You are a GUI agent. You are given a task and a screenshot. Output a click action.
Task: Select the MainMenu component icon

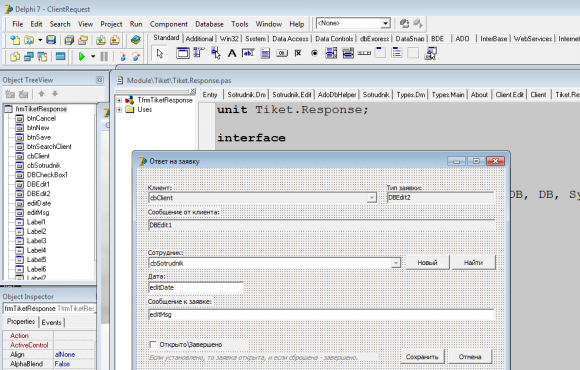(x=199, y=53)
